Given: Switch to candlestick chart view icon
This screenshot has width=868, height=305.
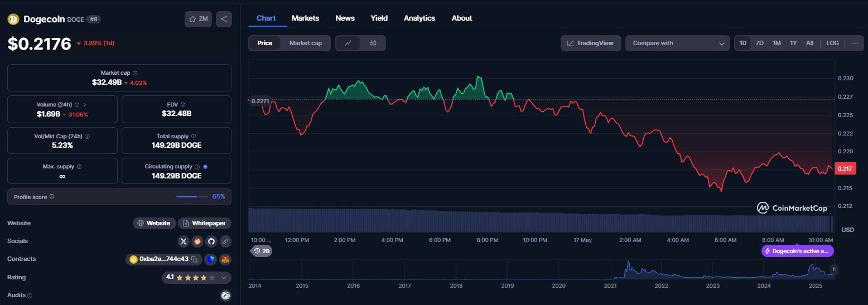Looking at the screenshot, I should pos(373,43).
